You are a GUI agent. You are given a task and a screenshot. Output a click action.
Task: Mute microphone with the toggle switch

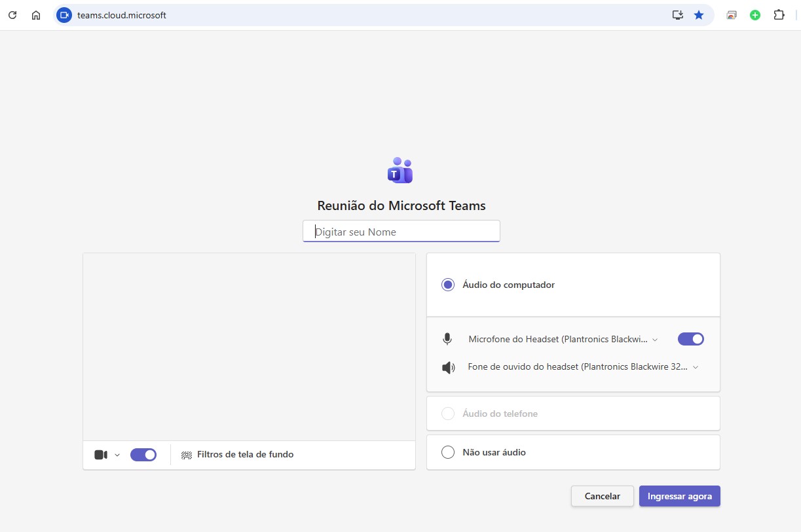tap(691, 339)
